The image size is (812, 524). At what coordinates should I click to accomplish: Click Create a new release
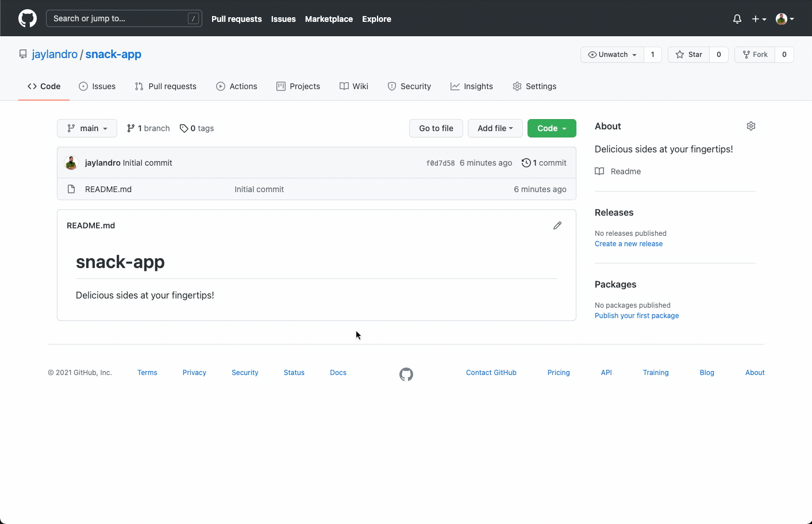[x=629, y=244]
